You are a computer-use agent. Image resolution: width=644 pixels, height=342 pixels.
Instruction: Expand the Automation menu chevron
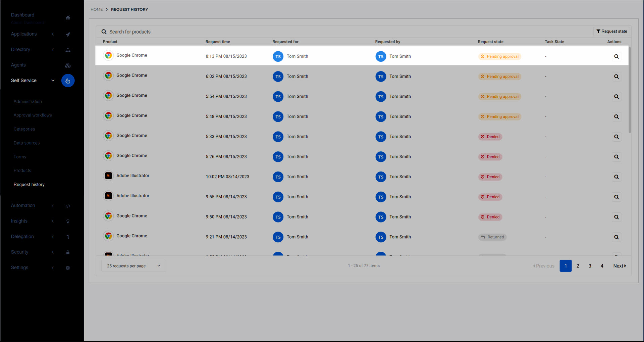53,206
